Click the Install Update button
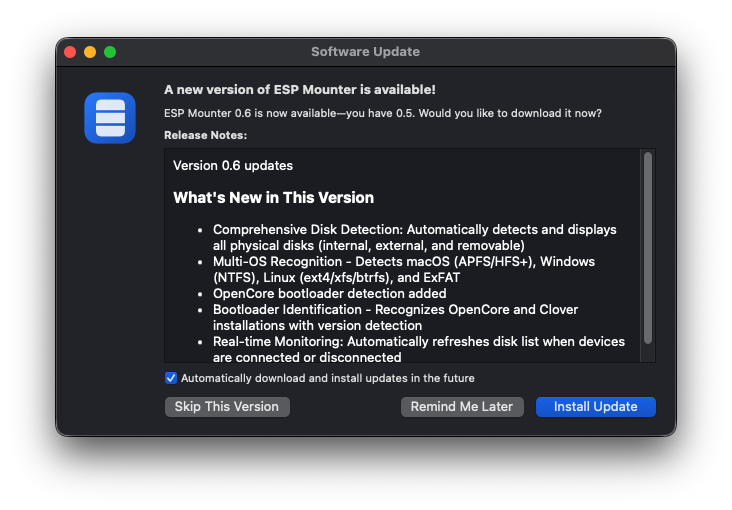This screenshot has width=732, height=510. point(595,407)
